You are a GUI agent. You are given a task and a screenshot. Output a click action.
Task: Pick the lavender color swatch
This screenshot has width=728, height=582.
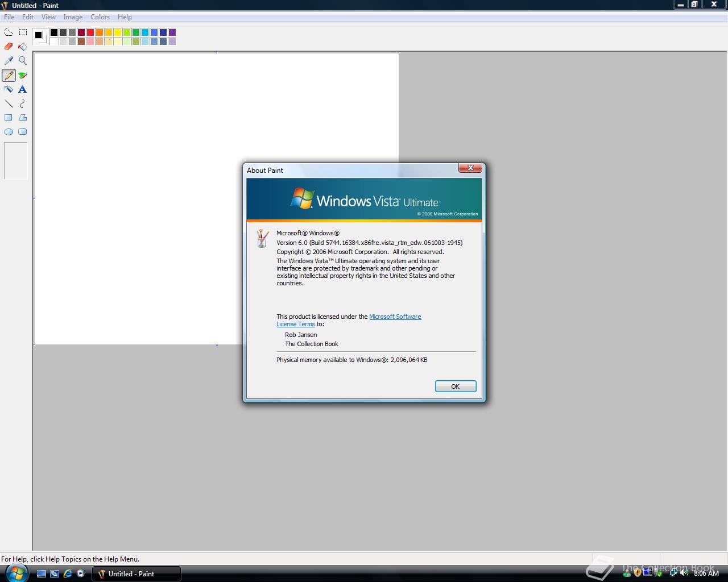(172, 41)
